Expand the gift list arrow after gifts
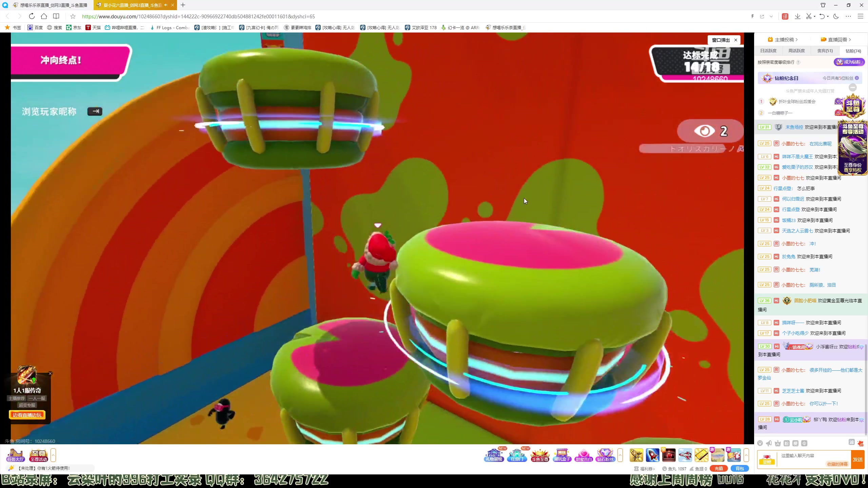This screenshot has height=488, width=868. [x=746, y=455]
